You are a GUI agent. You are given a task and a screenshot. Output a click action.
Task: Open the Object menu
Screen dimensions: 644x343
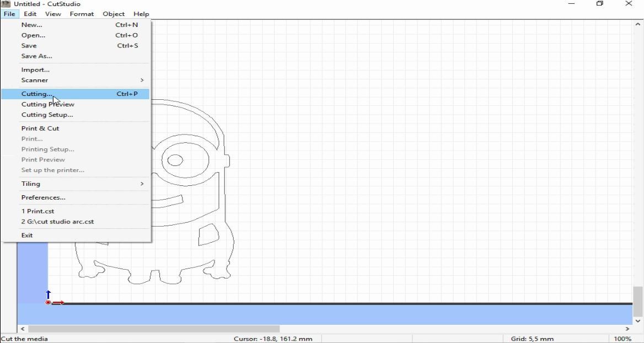114,14
